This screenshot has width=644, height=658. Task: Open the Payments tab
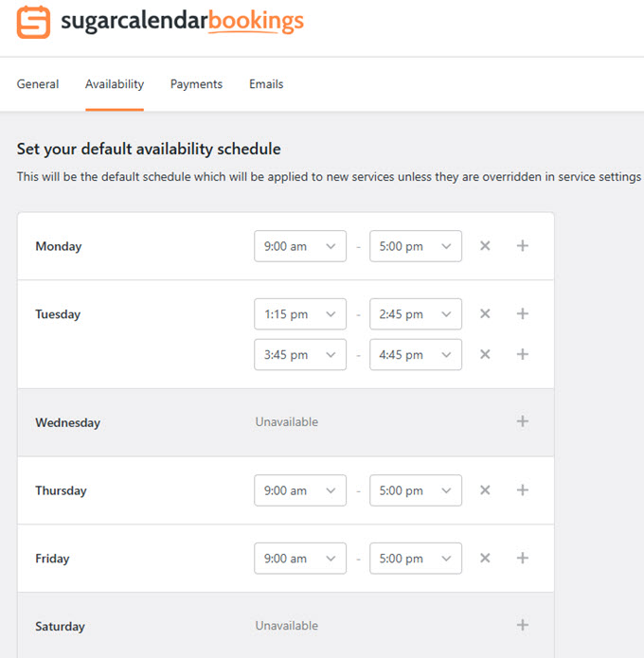(196, 84)
